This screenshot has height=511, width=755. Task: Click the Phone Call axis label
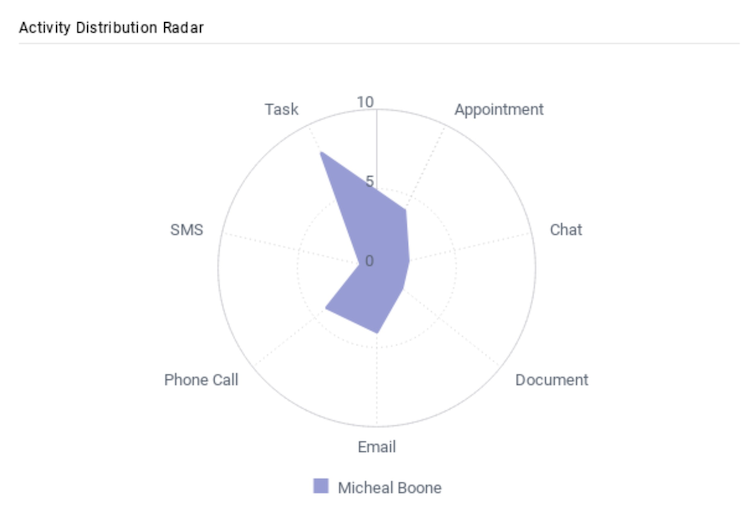[201, 380]
